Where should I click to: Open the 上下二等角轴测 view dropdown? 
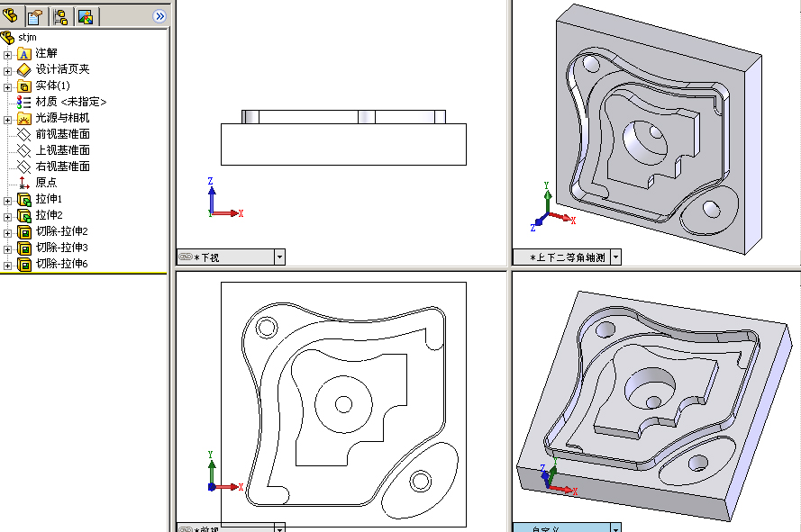(616, 257)
